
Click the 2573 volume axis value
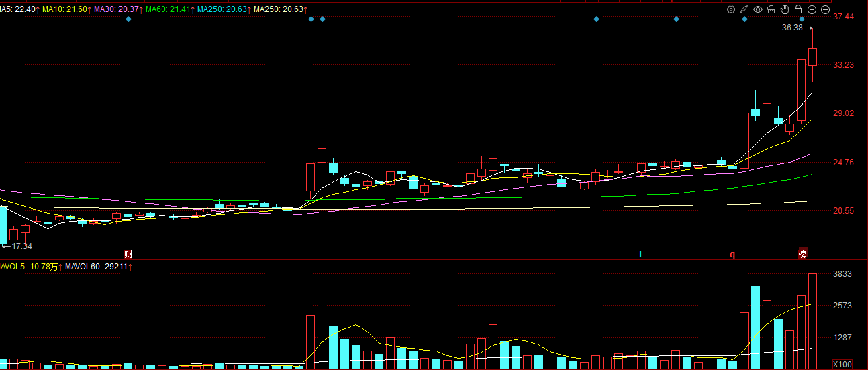coord(842,306)
